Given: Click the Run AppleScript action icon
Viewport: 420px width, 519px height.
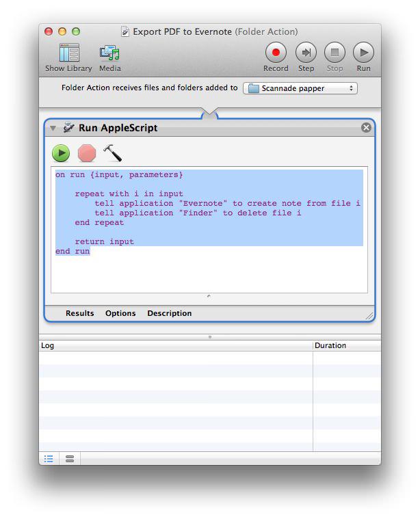Looking at the screenshot, I should 68,127.
